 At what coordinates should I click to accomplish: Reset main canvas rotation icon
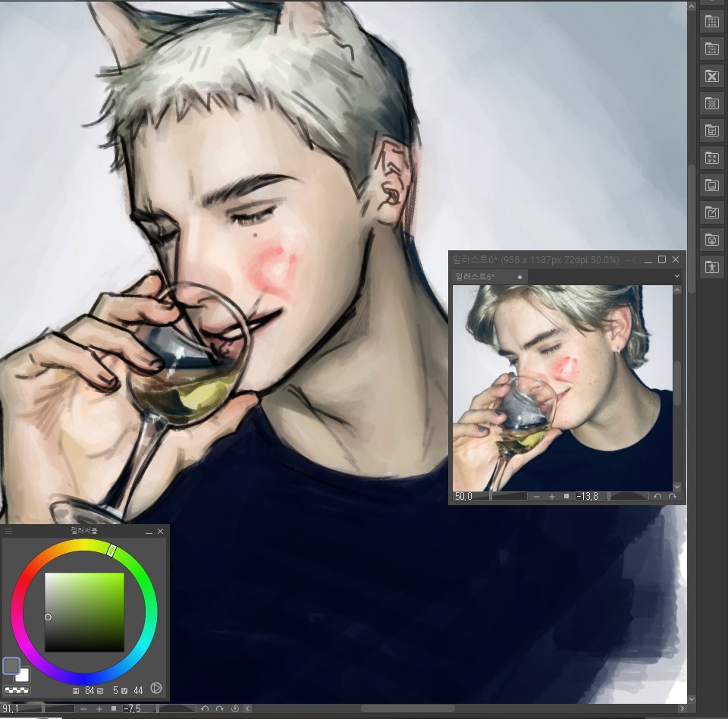(x=235, y=709)
